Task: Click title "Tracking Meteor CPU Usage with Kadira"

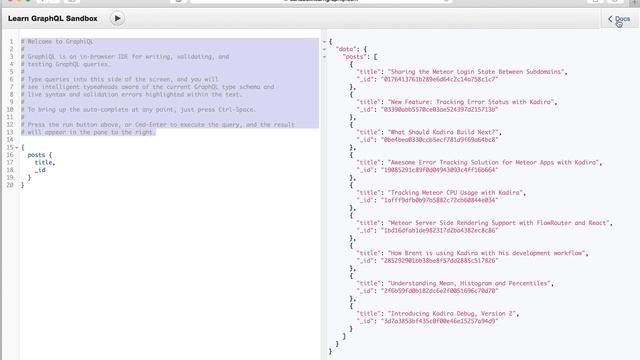Action: 455,192
